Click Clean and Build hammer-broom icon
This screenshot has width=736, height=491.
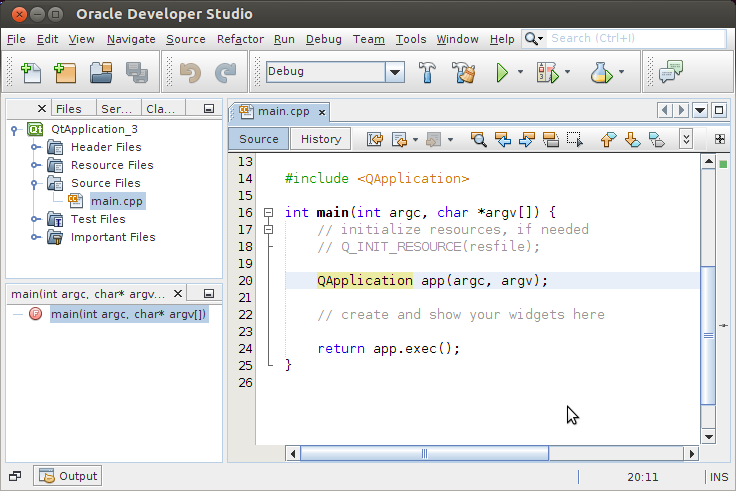point(463,72)
